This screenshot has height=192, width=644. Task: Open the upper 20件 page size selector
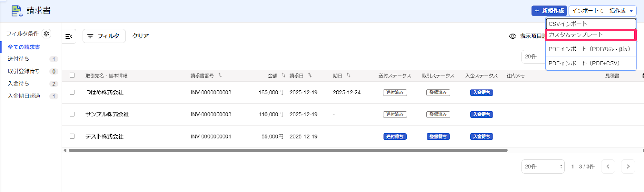point(533,57)
